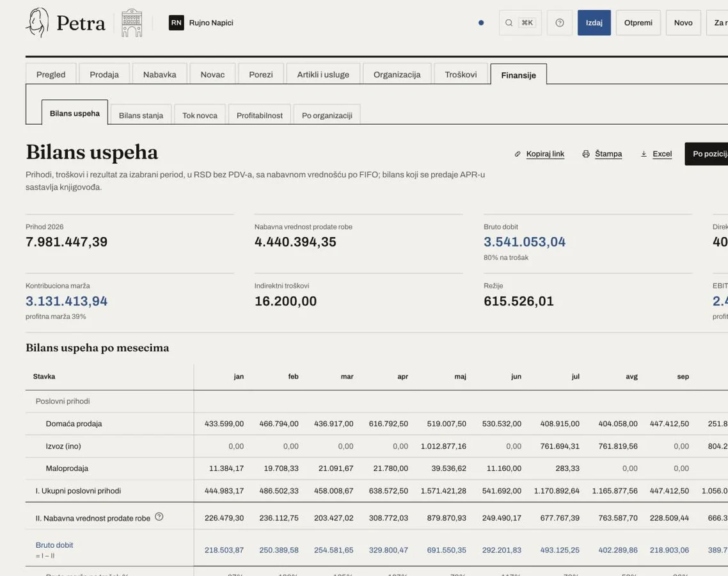Viewport: 728px width, 576px height.
Task: Click the Domaća prodaja row label
Action: point(74,424)
